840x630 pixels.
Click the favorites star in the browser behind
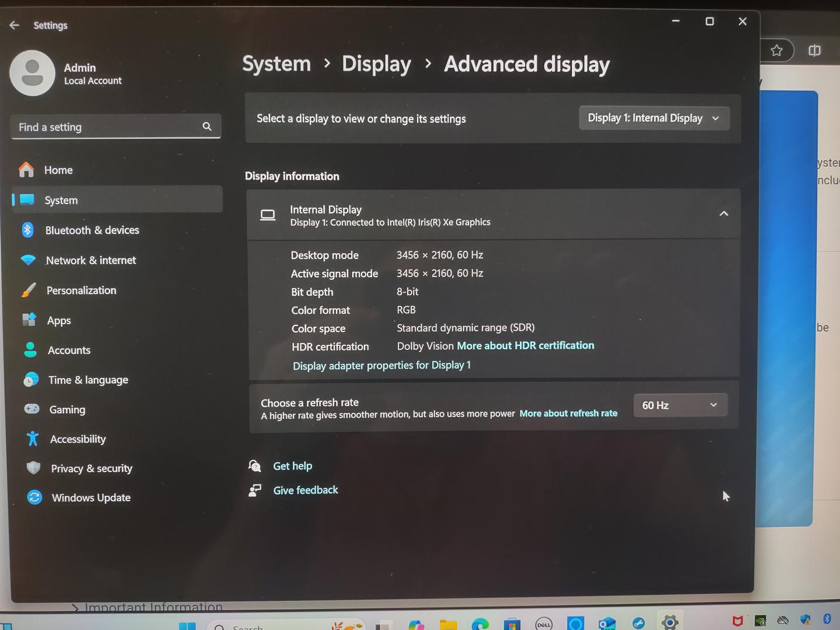click(776, 51)
